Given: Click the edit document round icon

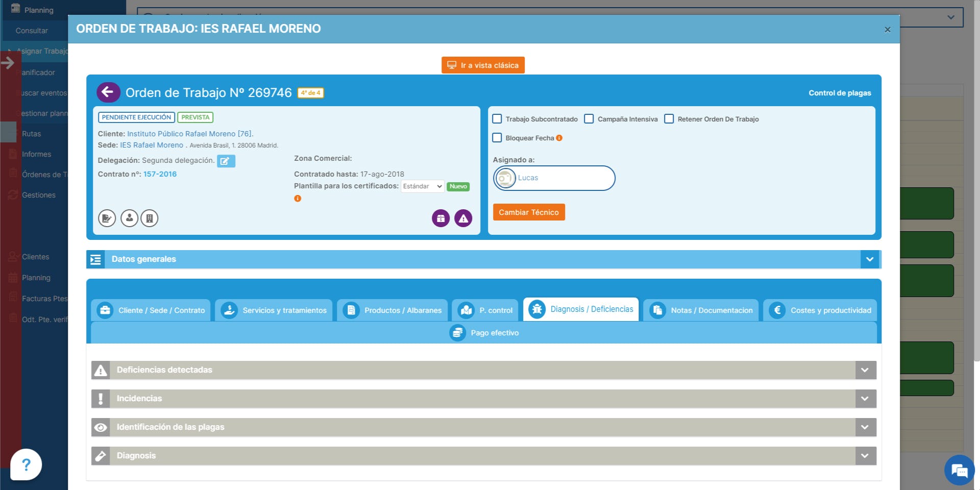Looking at the screenshot, I should click(x=107, y=218).
